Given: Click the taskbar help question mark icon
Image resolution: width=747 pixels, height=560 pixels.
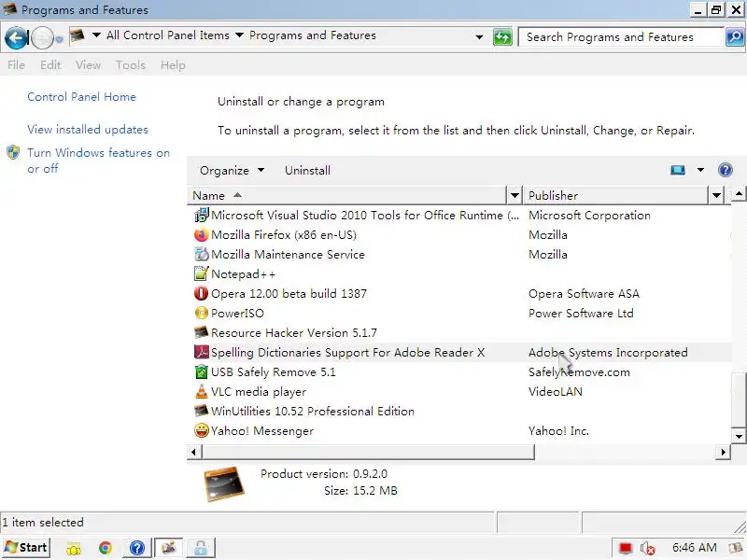Looking at the screenshot, I should 136,548.
